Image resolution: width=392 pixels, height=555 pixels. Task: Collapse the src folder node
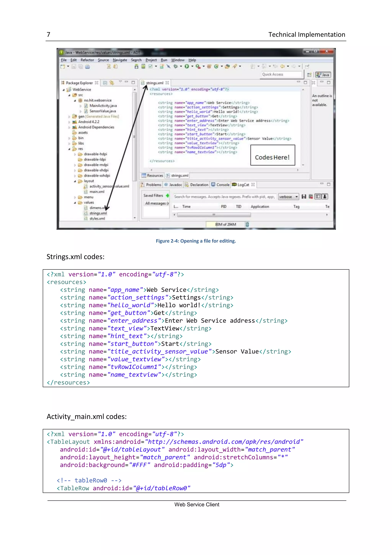[x=69, y=95]
